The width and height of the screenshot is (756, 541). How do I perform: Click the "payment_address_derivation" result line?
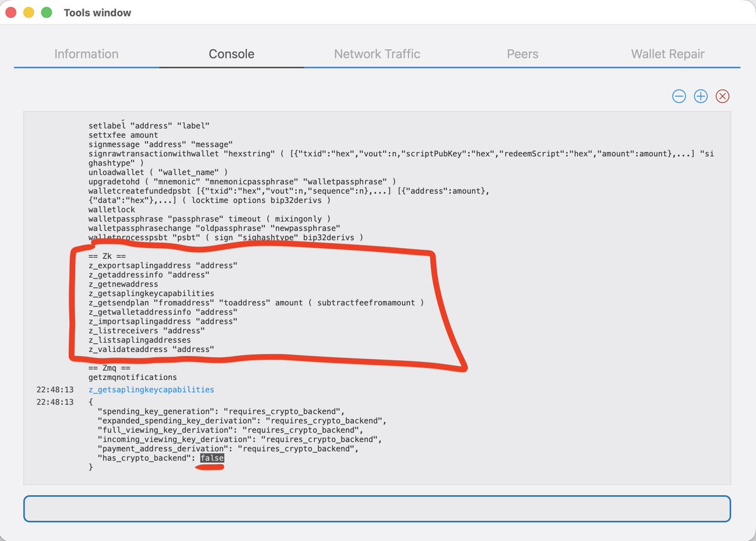[x=228, y=449]
